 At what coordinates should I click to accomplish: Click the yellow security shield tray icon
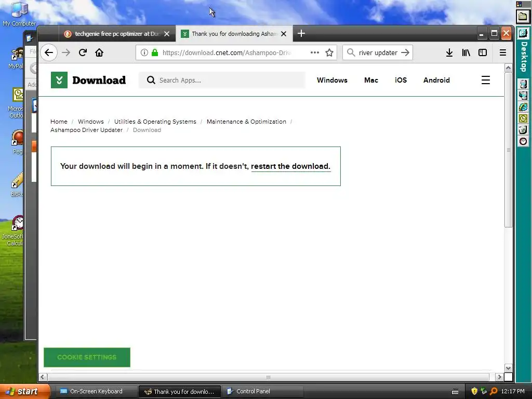tap(474, 391)
